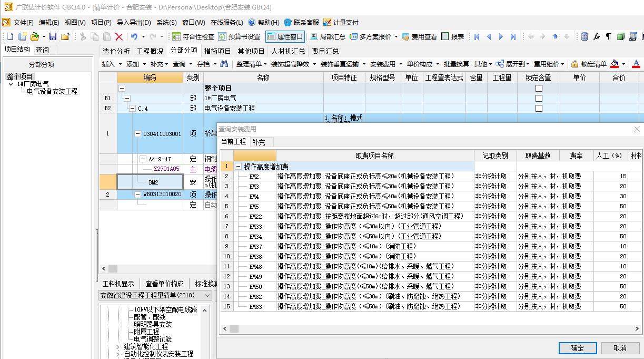Image resolution: width=644 pixels, height=359 pixels.
Task: Click the red font color A swatch
Action: 636,64
